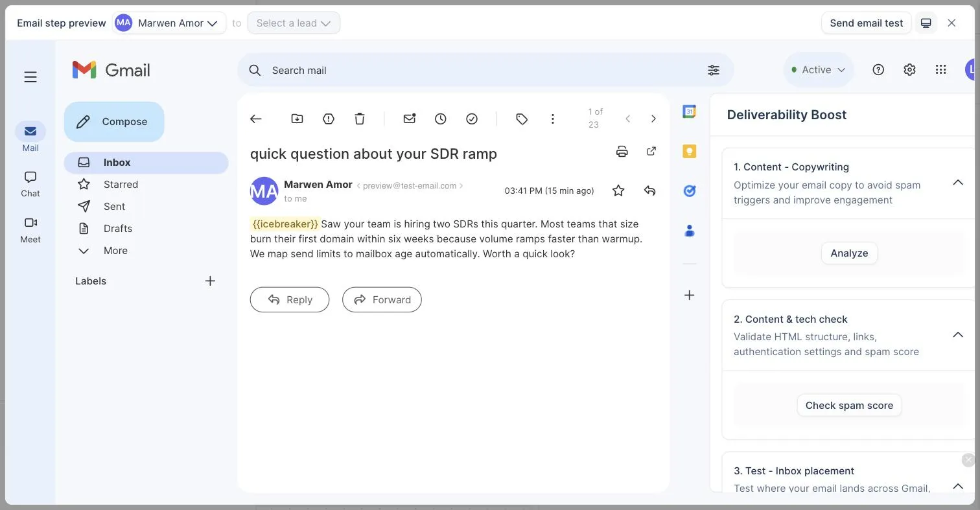Viewport: 980px width, 510px height.
Task: Report spam icon in email toolbar
Action: 329,119
